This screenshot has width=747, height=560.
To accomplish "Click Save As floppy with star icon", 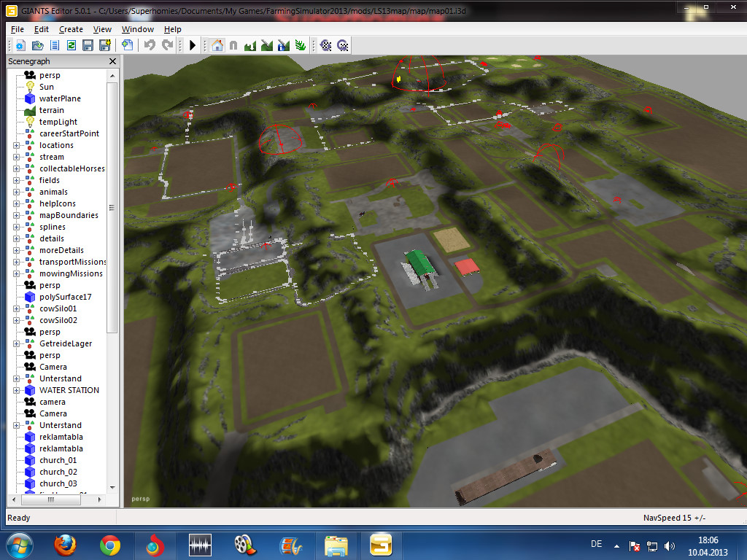I will pos(105,46).
